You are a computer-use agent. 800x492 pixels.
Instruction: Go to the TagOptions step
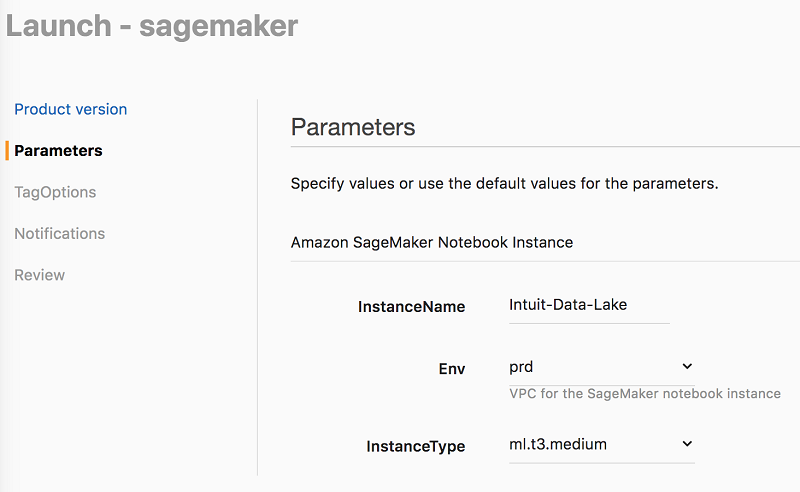coord(55,192)
